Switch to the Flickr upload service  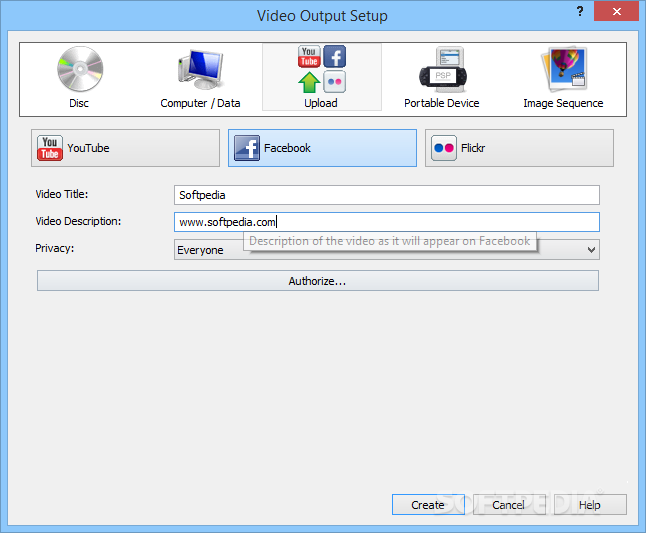(x=519, y=148)
